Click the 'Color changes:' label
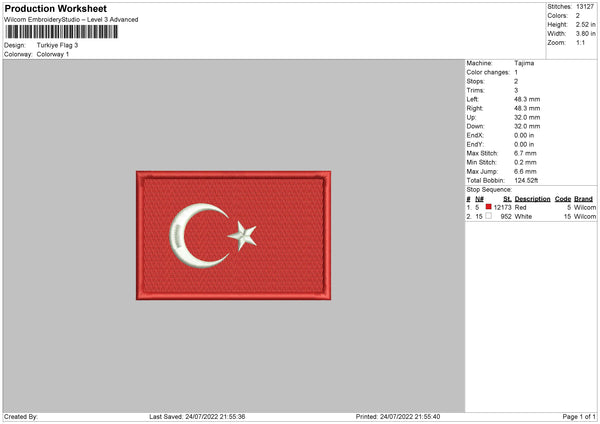Screen dimensions: 600x424 click(488, 72)
